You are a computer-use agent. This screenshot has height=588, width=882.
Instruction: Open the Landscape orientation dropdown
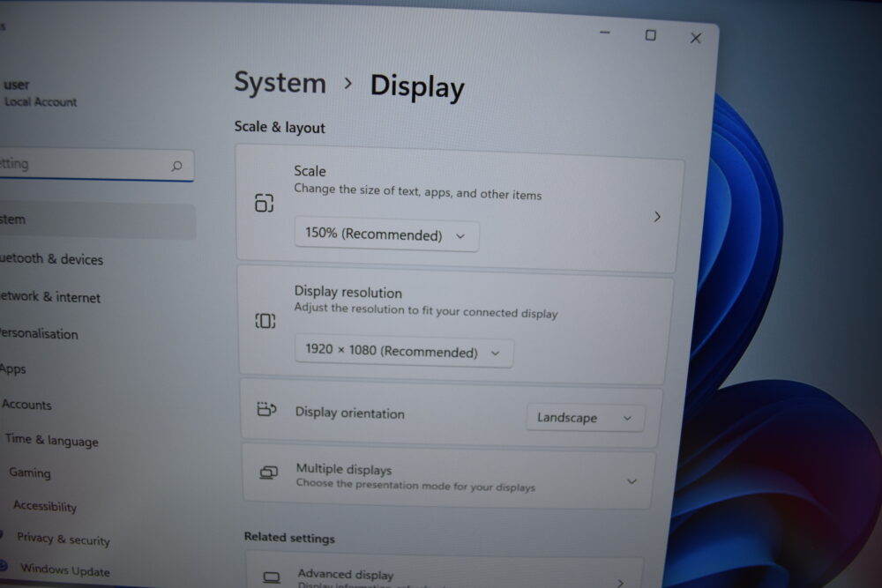pyautogui.click(x=585, y=418)
